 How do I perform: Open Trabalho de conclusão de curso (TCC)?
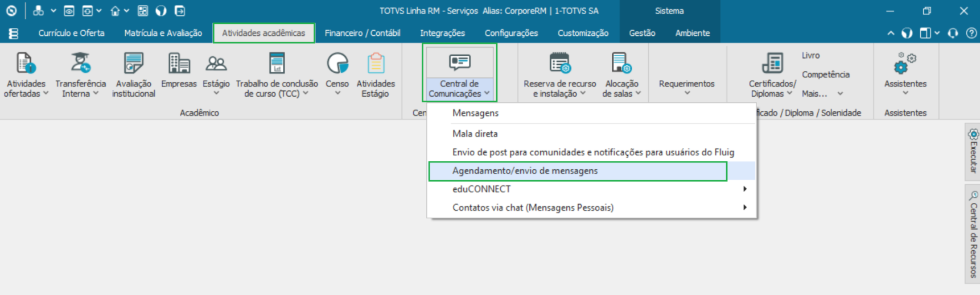pyautogui.click(x=277, y=76)
